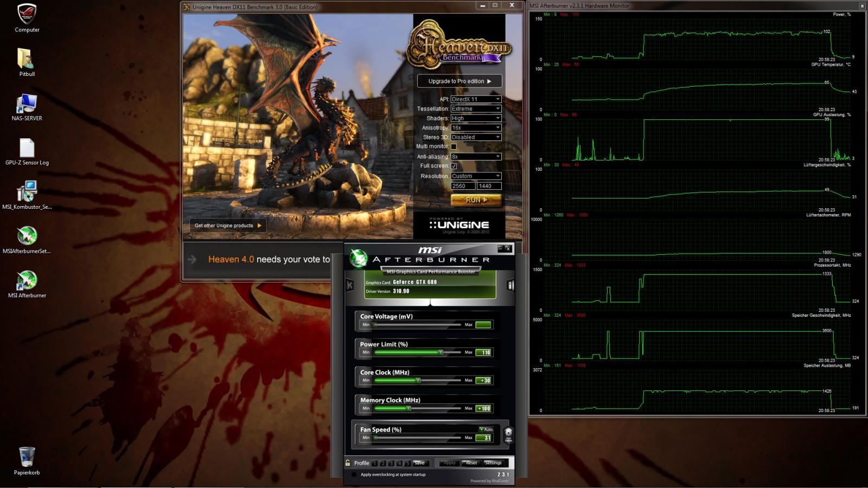
Task: Maximize the Unigine Heaven window
Action: [x=495, y=5]
